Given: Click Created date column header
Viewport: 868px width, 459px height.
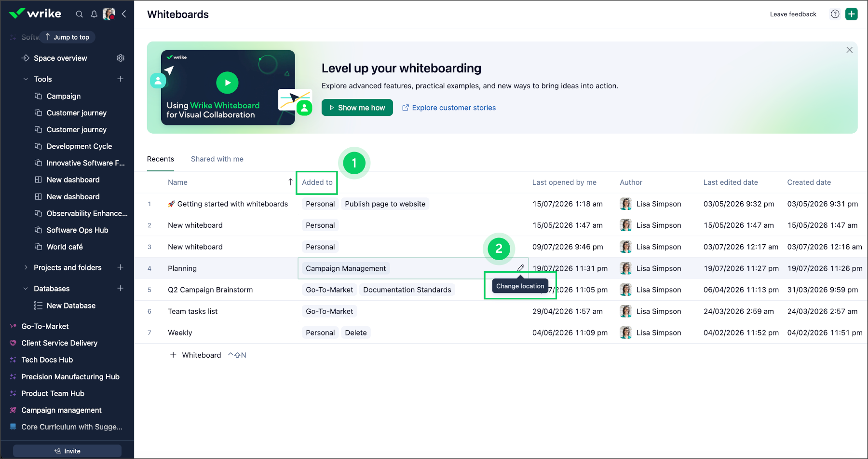Looking at the screenshot, I should 809,182.
